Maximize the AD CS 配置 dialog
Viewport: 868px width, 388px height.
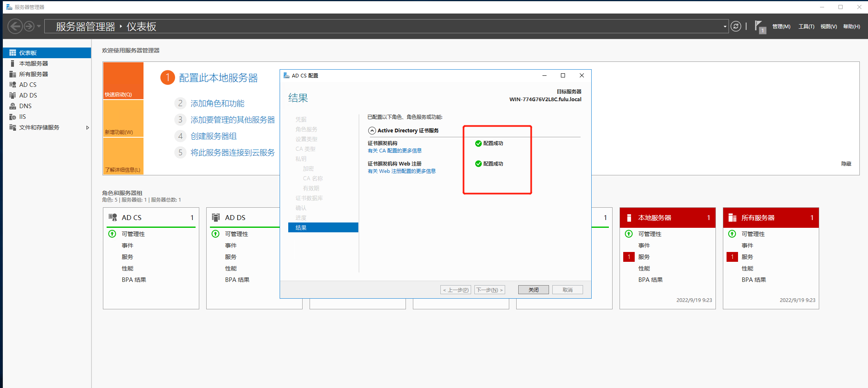click(563, 75)
